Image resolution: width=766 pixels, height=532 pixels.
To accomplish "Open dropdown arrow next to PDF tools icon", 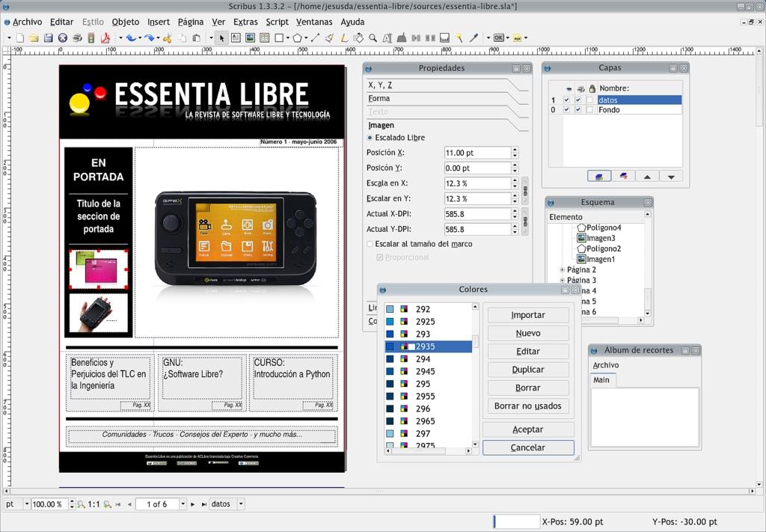I will [x=526, y=37].
